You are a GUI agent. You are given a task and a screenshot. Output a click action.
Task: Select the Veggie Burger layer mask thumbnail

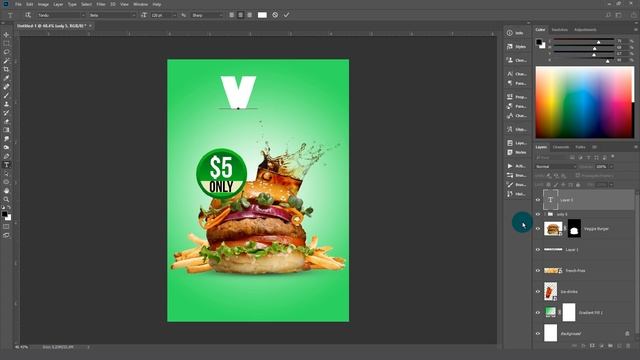[x=574, y=229]
